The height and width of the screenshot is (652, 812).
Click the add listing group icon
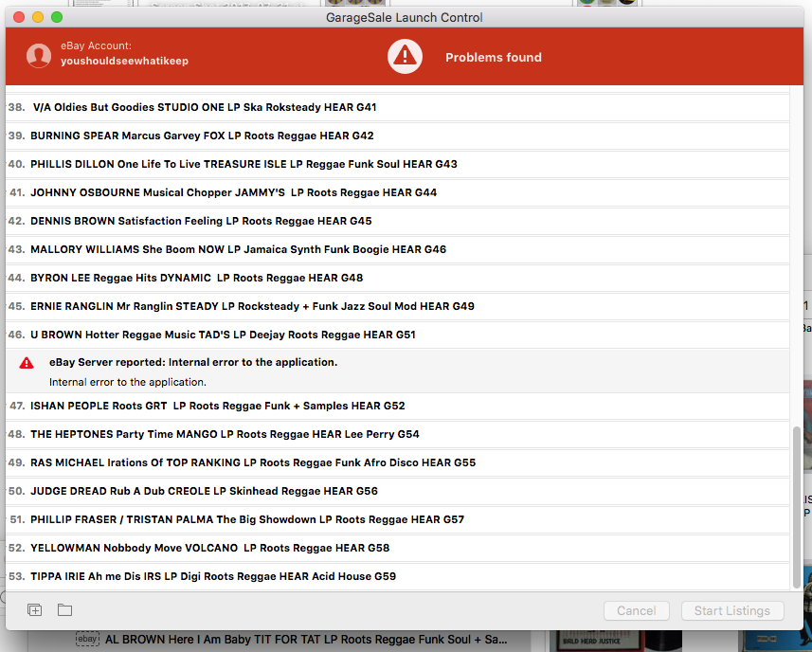35,610
